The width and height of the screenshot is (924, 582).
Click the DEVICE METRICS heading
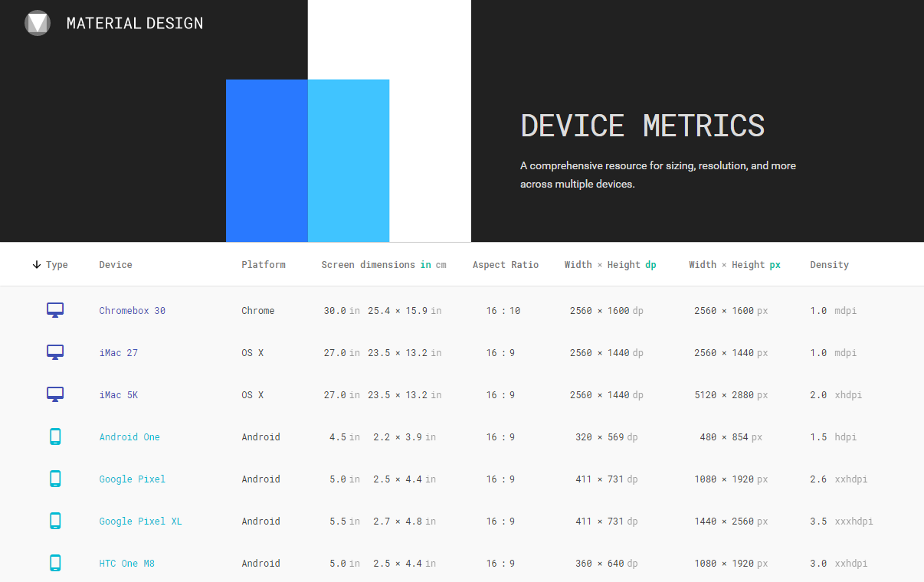click(x=643, y=125)
